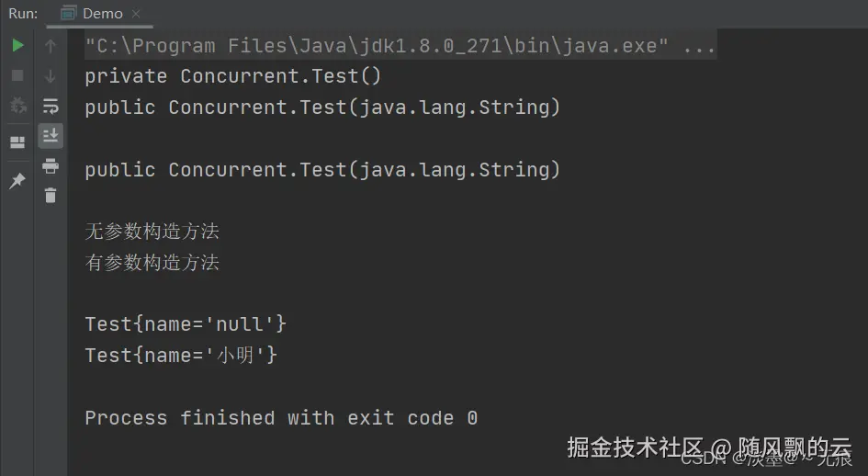Click the 无参数构造方法 output line
Screen dimensions: 868x476
point(152,231)
